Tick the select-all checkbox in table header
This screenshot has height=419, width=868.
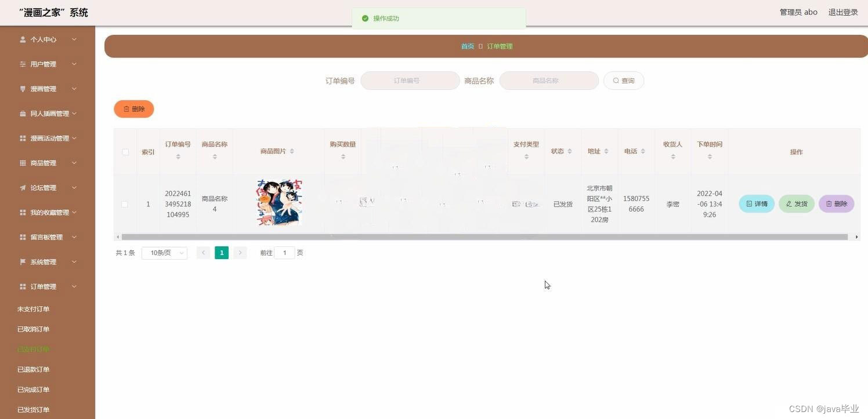coord(125,152)
